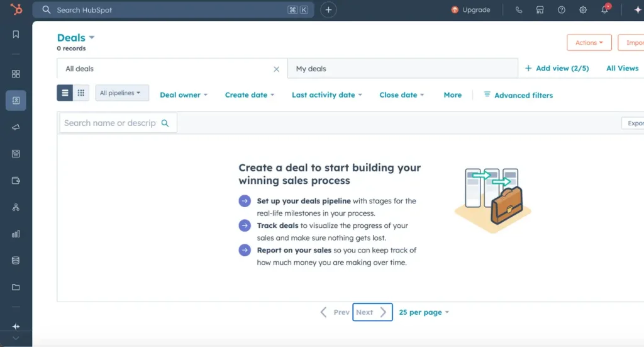Screen dimensions: 644x347
Task: Click the Prev pagination button
Action: click(335, 312)
